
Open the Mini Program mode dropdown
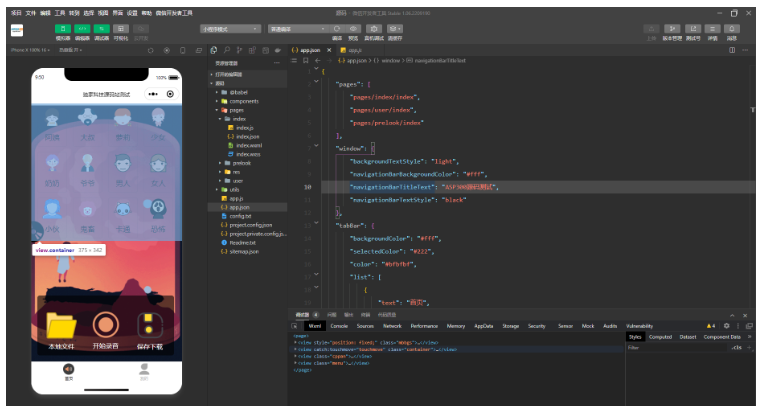(x=230, y=29)
